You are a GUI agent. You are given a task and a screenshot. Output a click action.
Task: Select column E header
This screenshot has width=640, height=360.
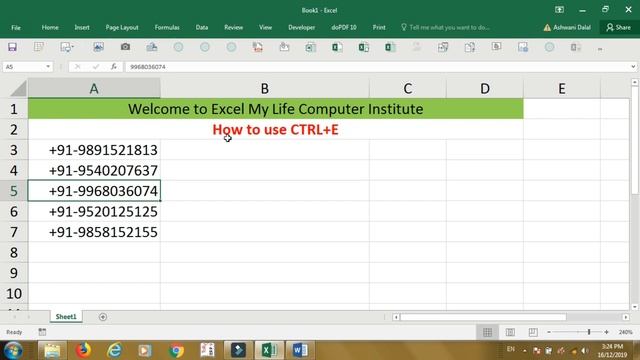(x=562, y=89)
